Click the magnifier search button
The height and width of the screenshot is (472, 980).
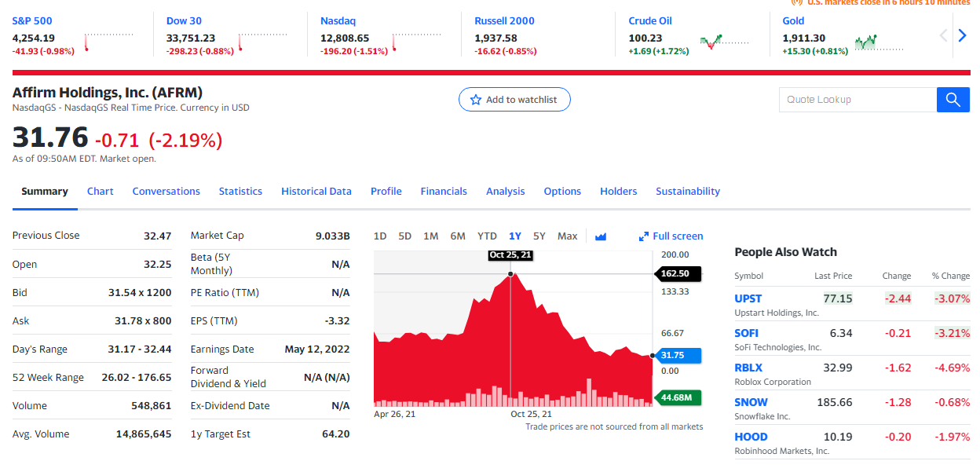pos(953,100)
